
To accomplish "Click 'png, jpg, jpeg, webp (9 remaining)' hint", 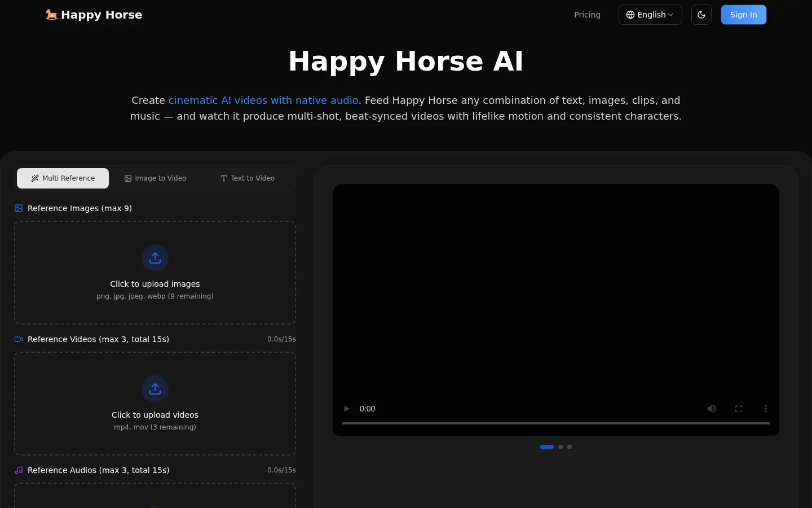I will click(155, 296).
